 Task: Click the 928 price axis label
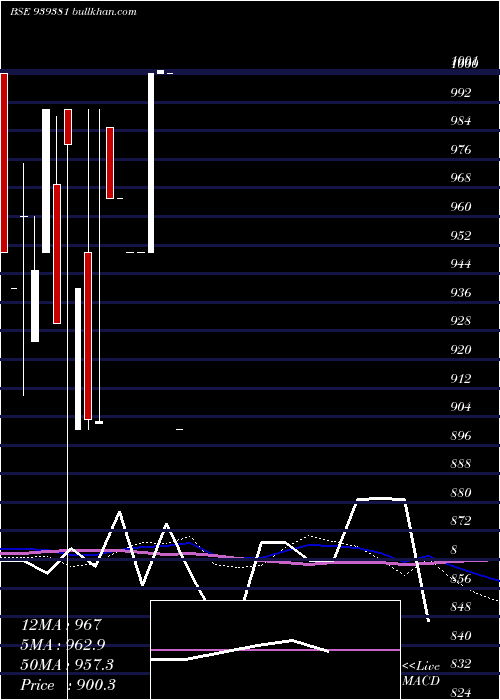point(461,321)
